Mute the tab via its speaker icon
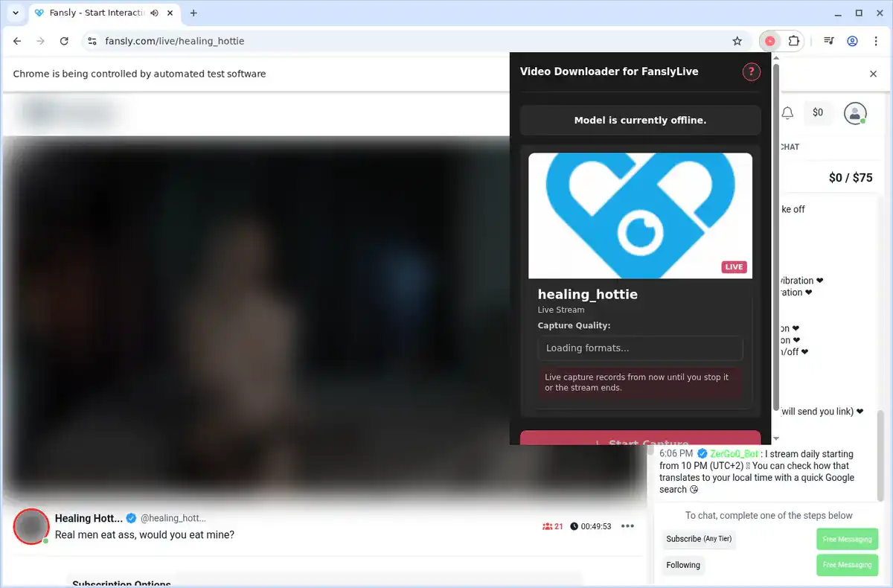The height and width of the screenshot is (588, 893). click(154, 13)
